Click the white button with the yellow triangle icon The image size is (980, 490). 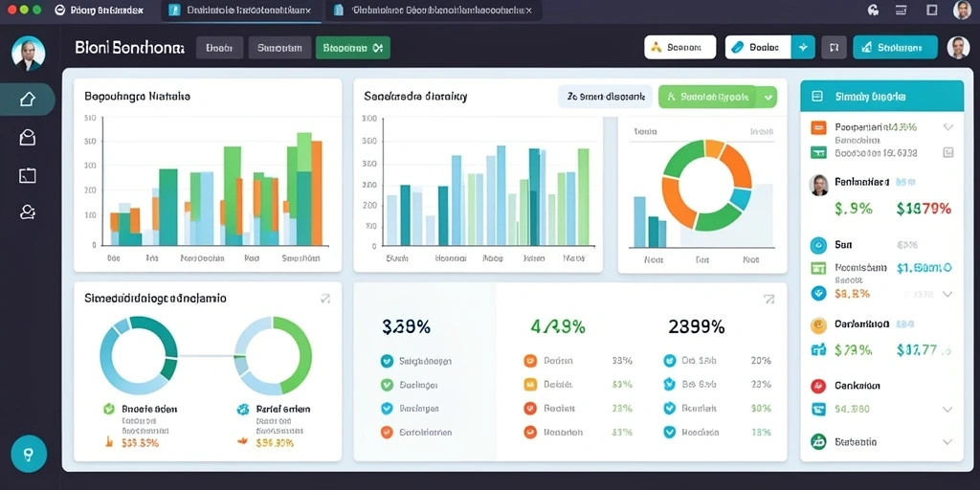coord(680,47)
